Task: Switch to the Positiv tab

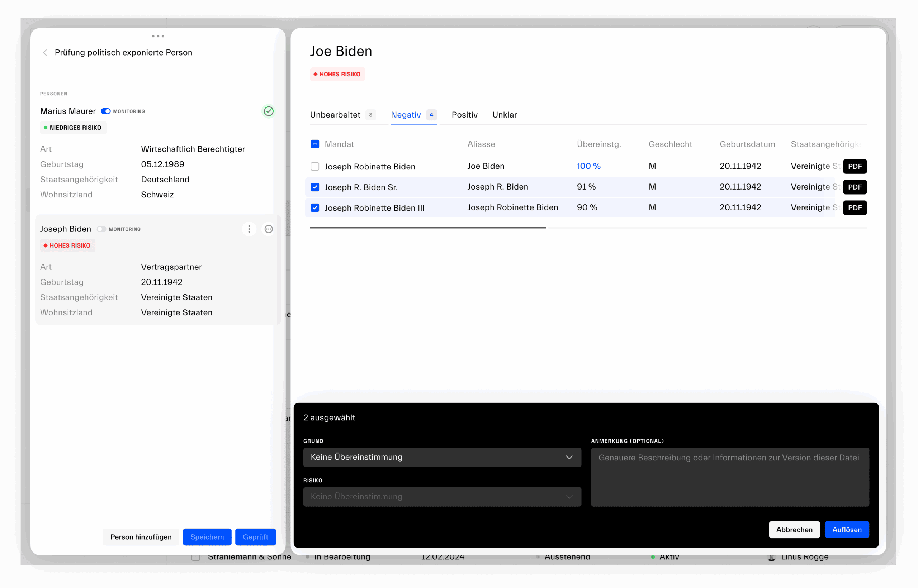Action: pos(464,115)
